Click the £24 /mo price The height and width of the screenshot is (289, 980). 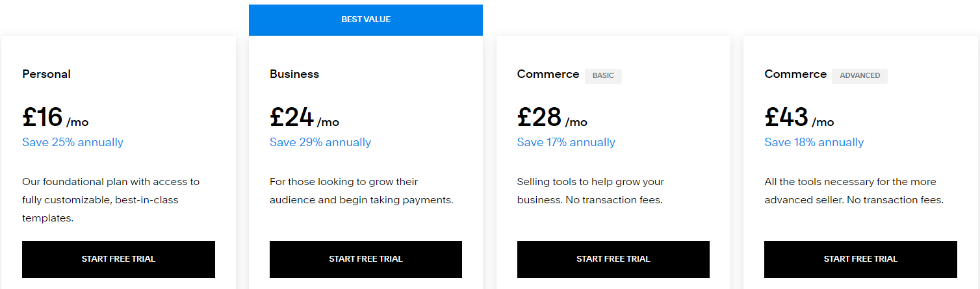tap(304, 118)
